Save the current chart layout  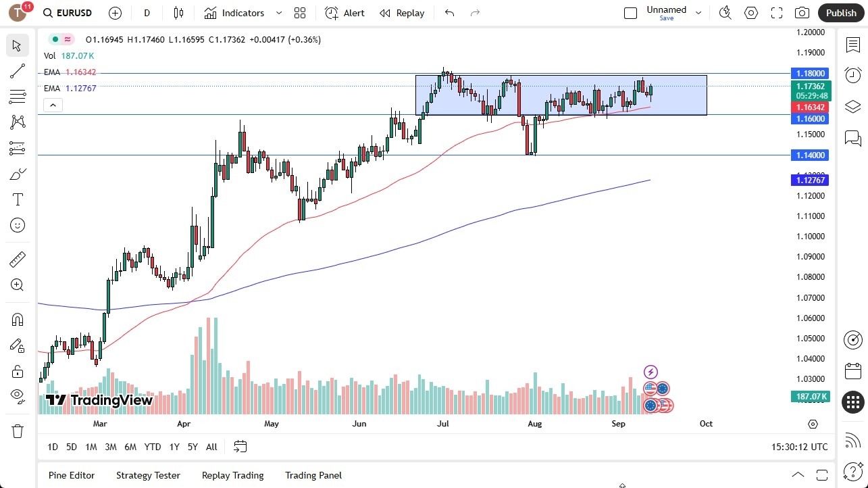(x=666, y=18)
